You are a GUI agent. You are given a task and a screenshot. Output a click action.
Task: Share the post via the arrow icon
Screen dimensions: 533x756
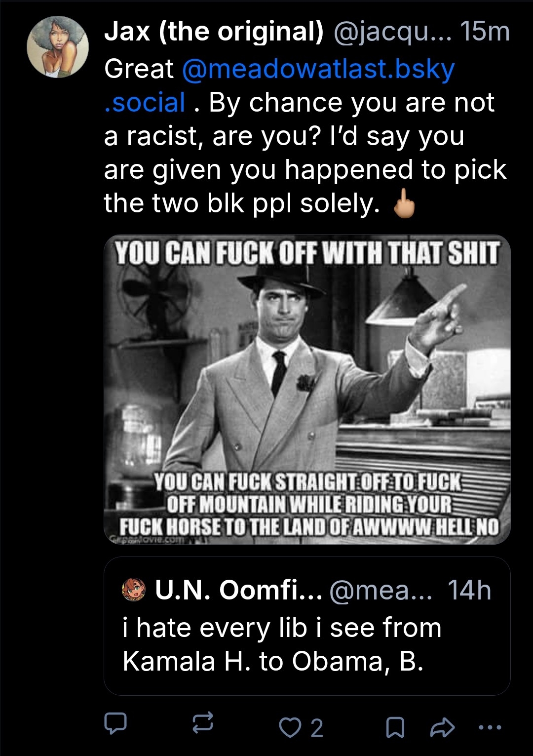click(442, 727)
